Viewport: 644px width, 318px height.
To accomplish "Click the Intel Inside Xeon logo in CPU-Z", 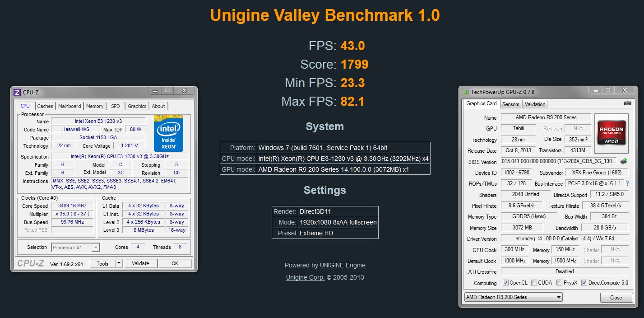I will [x=168, y=133].
